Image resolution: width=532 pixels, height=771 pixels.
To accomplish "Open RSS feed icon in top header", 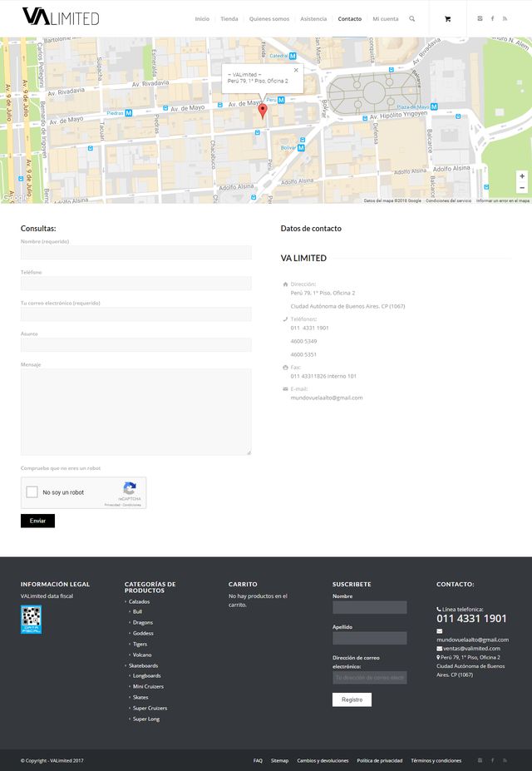I will [x=505, y=18].
